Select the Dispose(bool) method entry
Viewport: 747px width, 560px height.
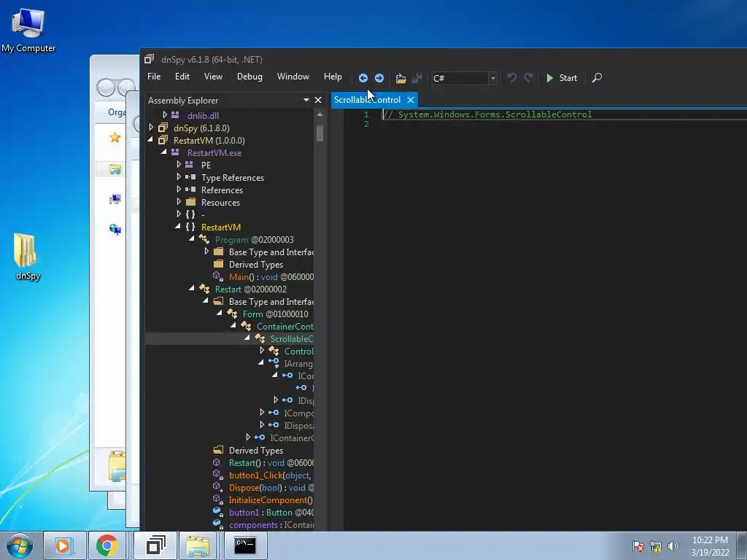271,487
